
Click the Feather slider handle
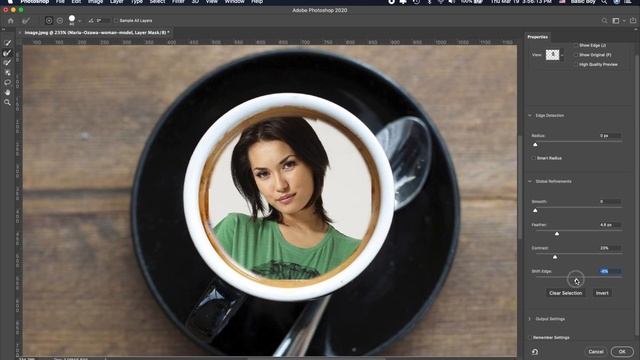557,233
